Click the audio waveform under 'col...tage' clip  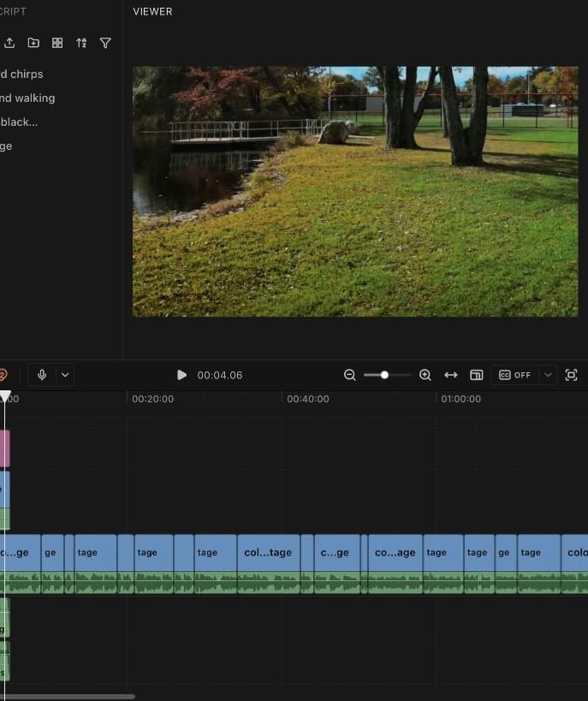[268, 583]
